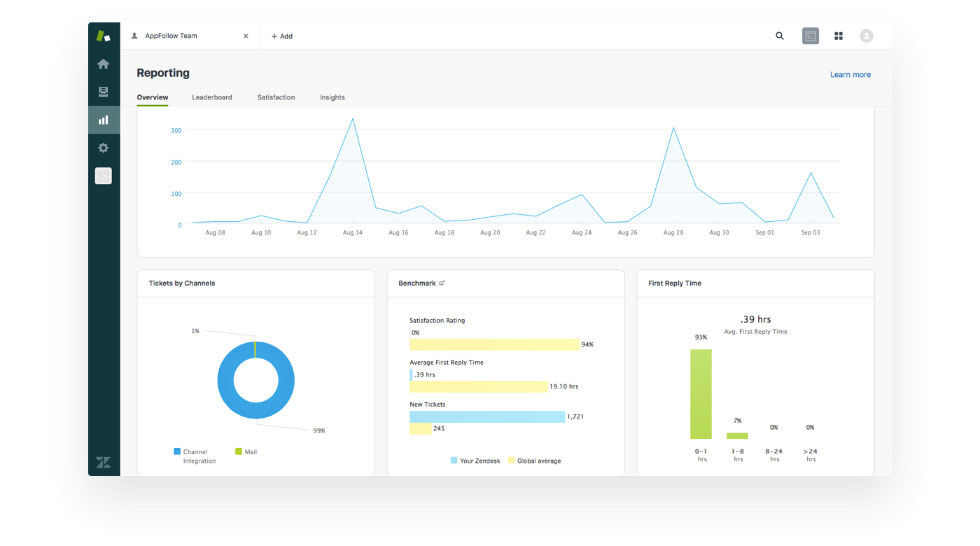Viewport: 980px width, 546px height.
Task: Click the Add new tab button
Action: 282,36
